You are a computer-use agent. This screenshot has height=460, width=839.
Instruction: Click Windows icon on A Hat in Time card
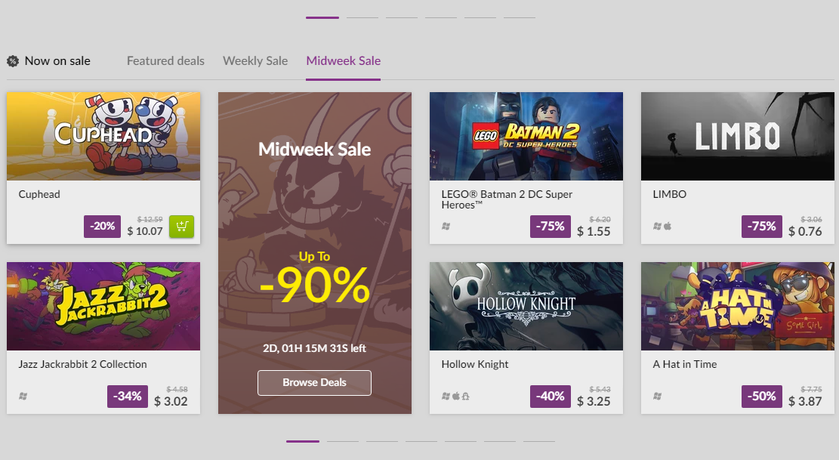pyautogui.click(x=658, y=396)
